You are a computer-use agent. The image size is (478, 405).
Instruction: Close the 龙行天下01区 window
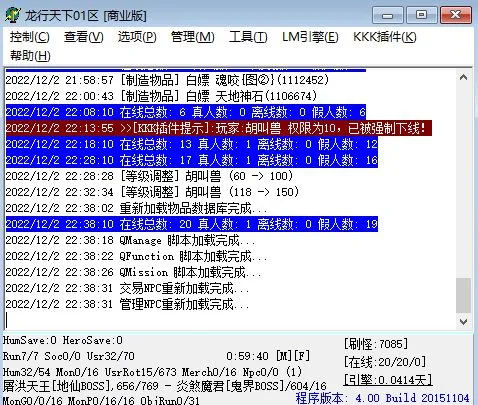click(x=456, y=15)
